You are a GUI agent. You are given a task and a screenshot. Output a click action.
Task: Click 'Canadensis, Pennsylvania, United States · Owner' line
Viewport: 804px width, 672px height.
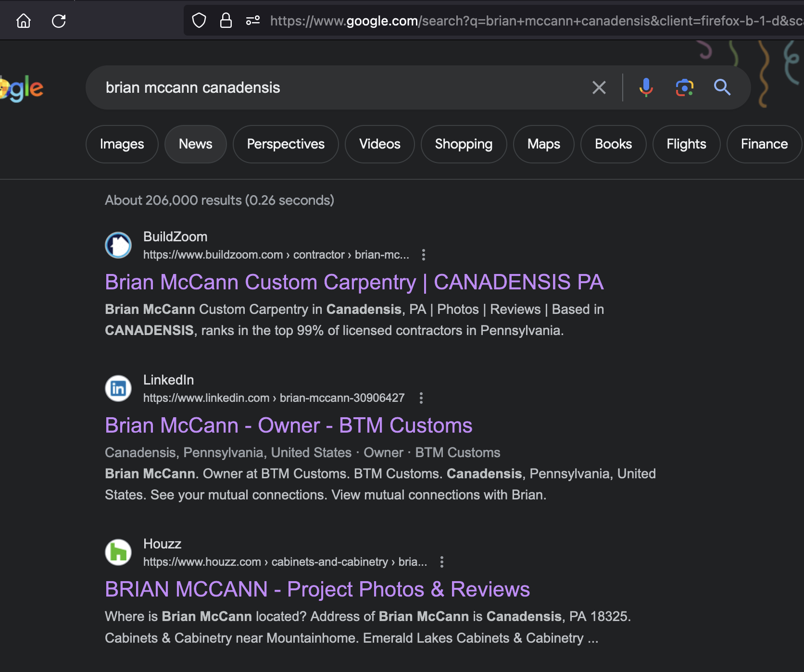302,453
